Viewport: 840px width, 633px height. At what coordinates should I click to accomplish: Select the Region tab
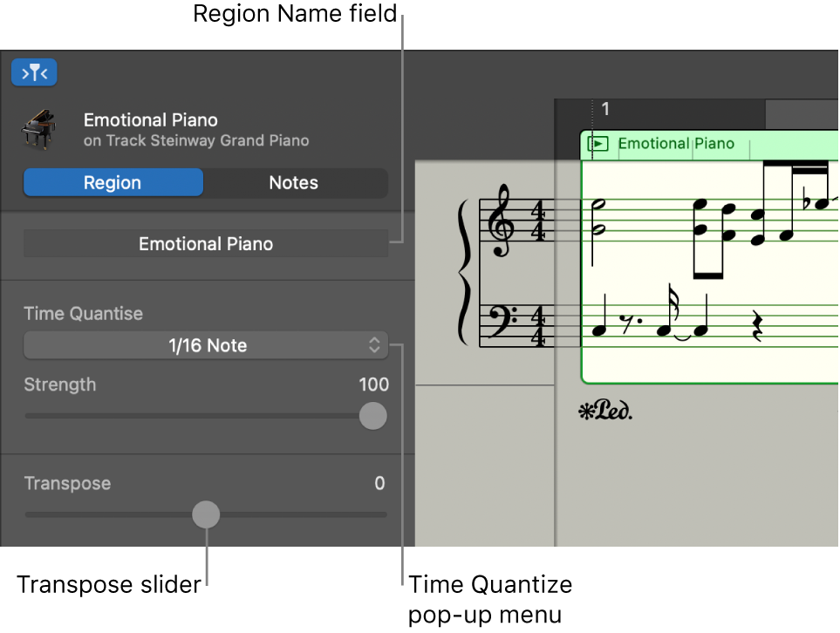pos(113,182)
